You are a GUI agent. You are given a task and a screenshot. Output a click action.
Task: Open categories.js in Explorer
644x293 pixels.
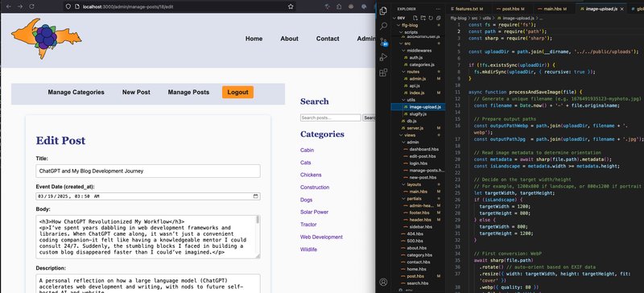point(422,64)
